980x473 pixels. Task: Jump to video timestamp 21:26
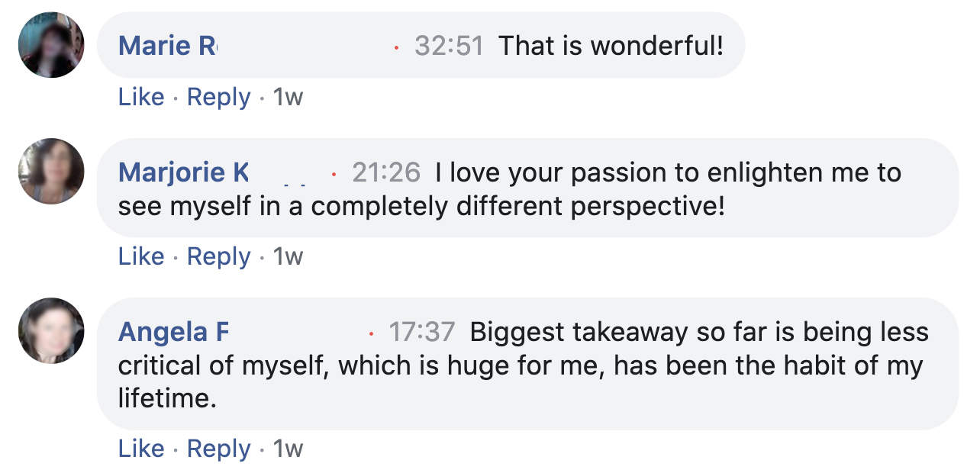pos(386,172)
